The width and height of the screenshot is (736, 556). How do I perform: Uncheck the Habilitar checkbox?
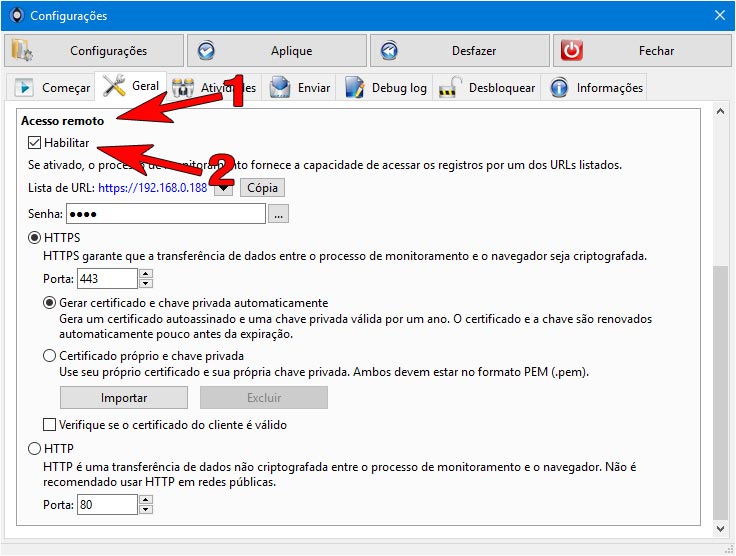click(35, 143)
